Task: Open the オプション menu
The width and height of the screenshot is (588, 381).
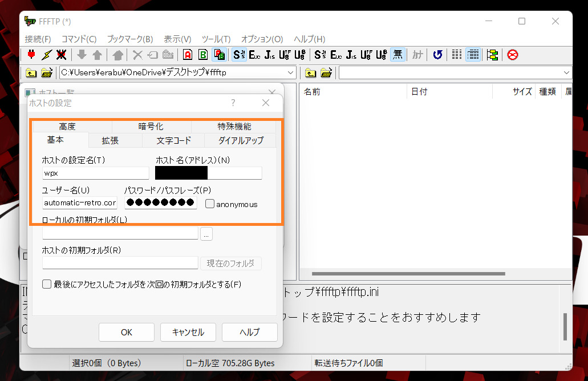Action: coord(261,39)
